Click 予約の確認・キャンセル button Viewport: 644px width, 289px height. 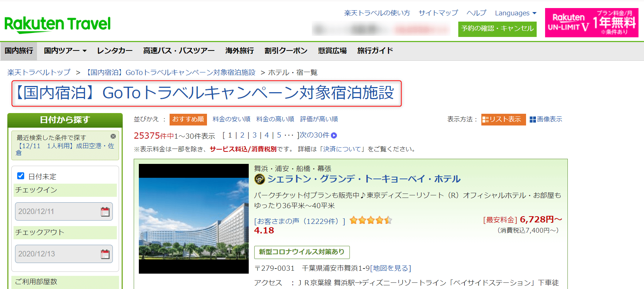(x=497, y=29)
